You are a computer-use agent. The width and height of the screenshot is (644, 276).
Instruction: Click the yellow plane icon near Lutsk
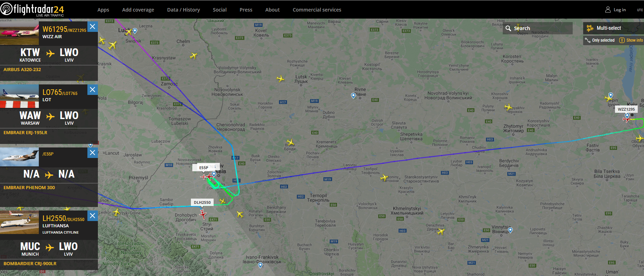coord(280,78)
